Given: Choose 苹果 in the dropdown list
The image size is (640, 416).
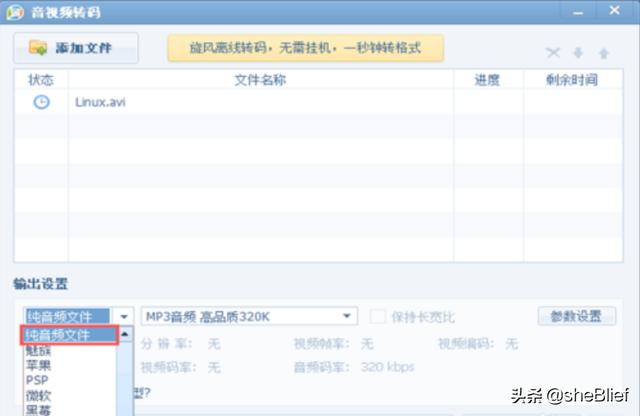Looking at the screenshot, I should [69, 365].
